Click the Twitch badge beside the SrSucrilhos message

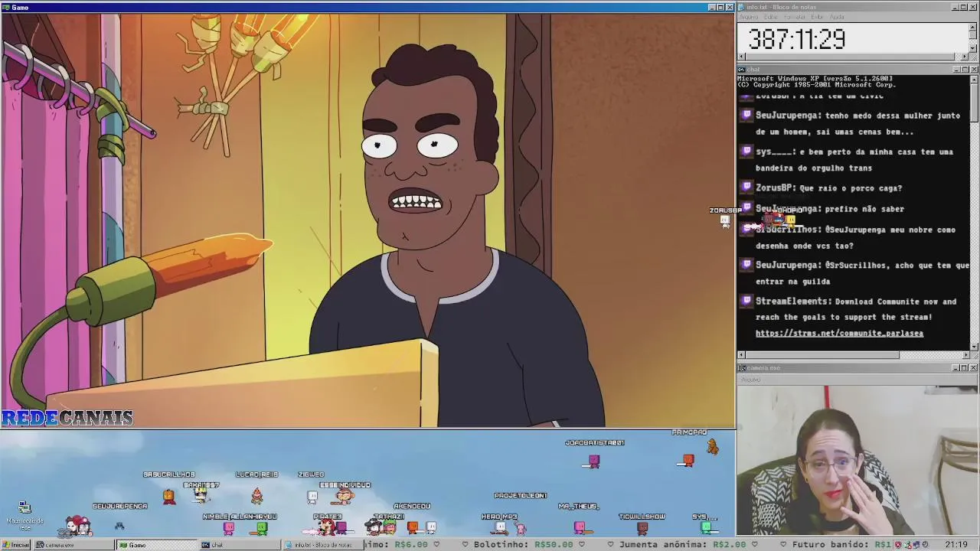click(746, 229)
